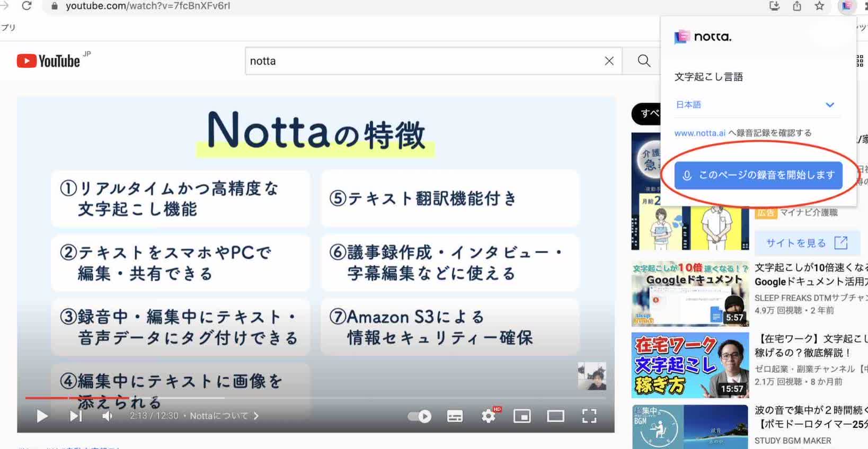Switch to miniplayer mode
The height and width of the screenshot is (449, 868).
tap(522, 416)
